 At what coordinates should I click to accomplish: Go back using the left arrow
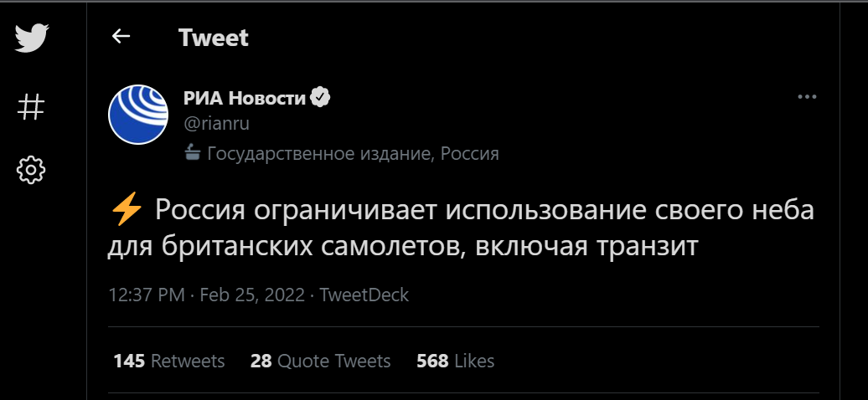(x=121, y=36)
